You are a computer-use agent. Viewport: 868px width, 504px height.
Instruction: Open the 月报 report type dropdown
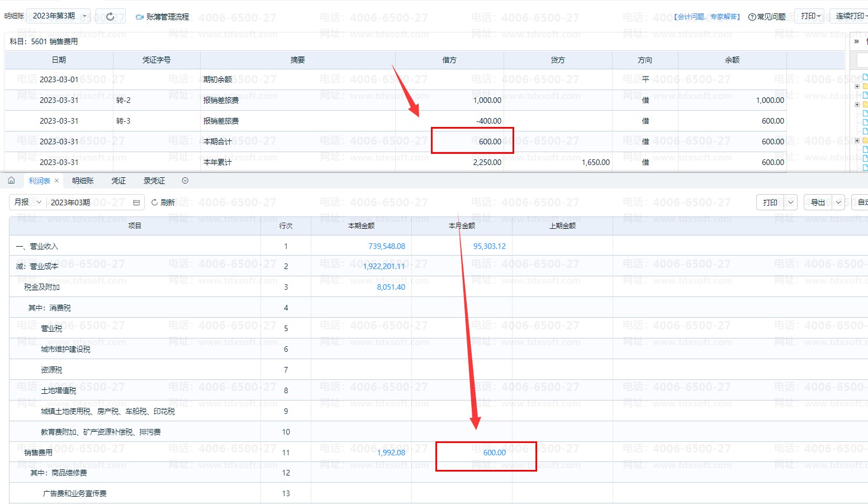click(28, 202)
